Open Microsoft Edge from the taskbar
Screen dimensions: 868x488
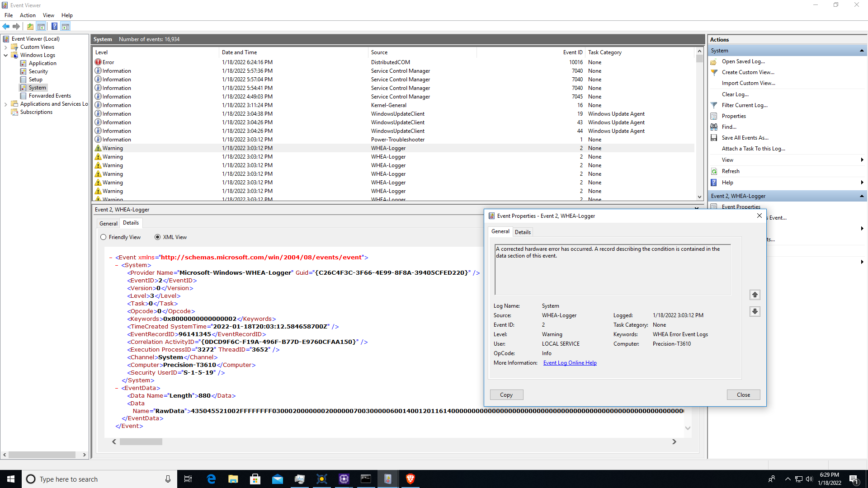(x=211, y=479)
